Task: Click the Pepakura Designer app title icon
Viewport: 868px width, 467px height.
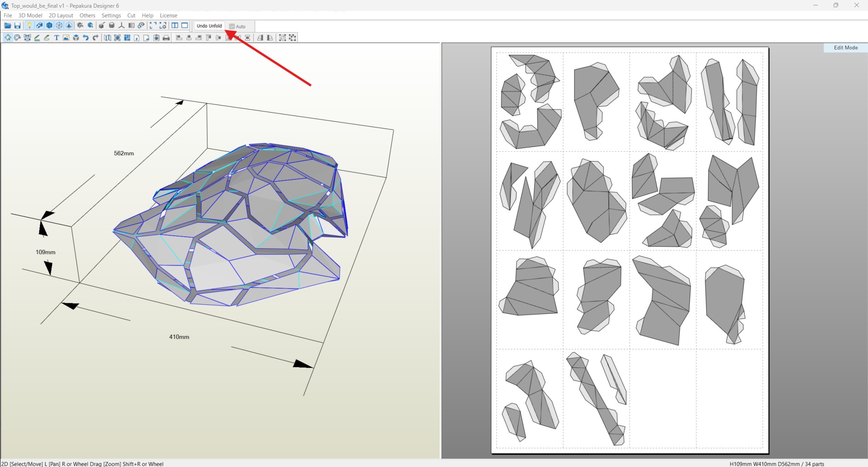Action: pos(5,5)
